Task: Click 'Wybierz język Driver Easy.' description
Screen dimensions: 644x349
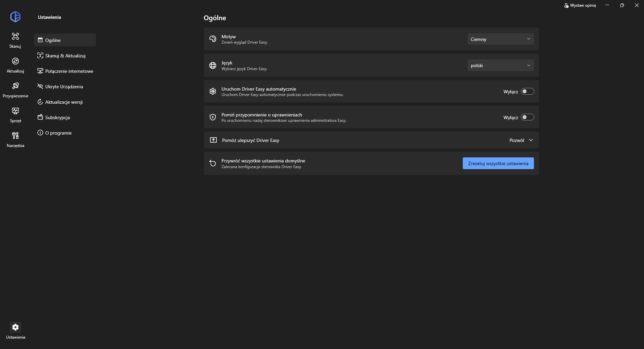Action: [x=244, y=69]
